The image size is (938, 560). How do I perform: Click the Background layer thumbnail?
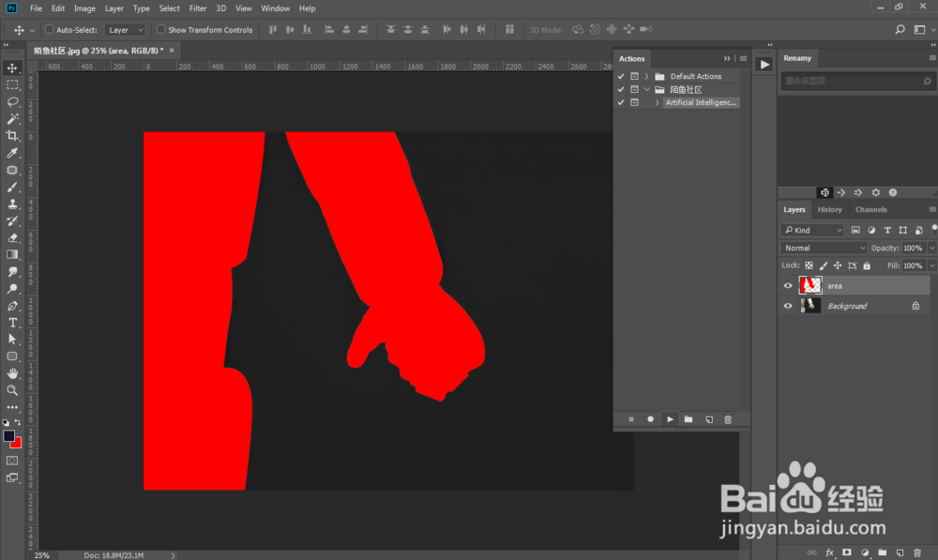coord(810,306)
